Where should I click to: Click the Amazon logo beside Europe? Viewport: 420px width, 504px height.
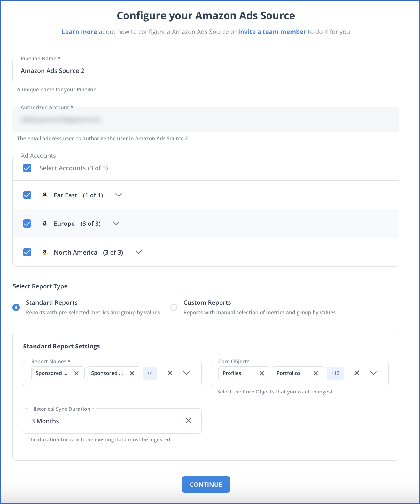pyautogui.click(x=45, y=224)
